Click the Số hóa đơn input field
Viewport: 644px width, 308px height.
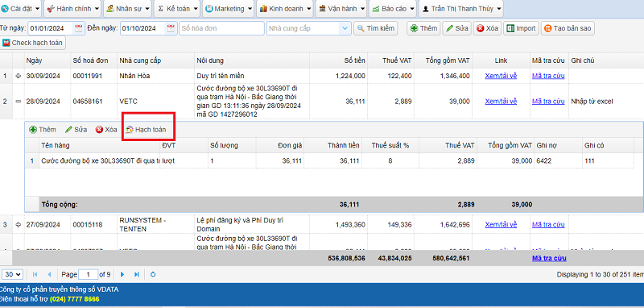click(222, 28)
